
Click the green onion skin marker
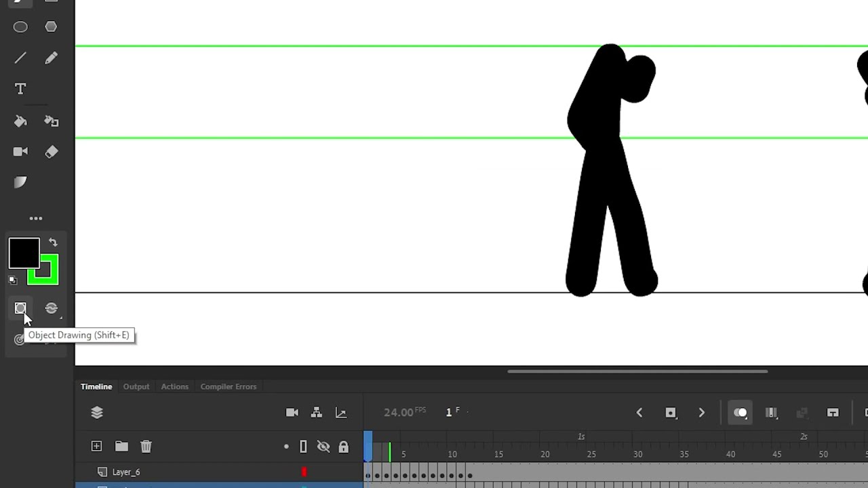coord(389,452)
